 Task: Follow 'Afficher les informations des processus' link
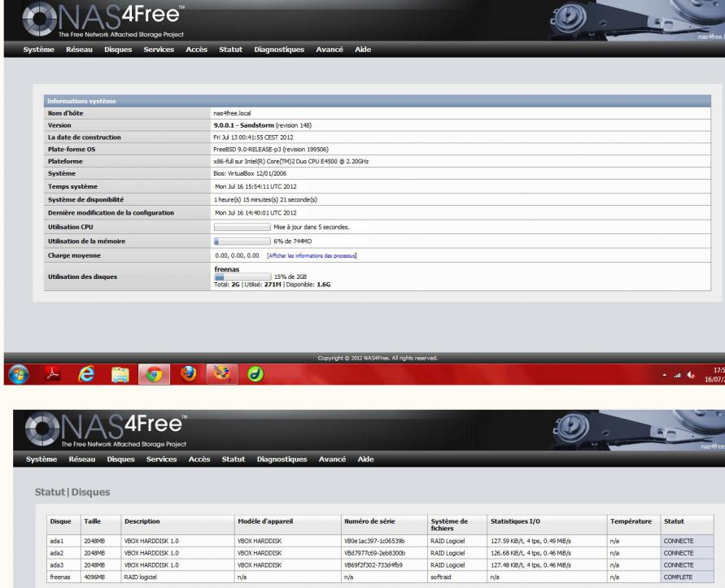click(312, 255)
